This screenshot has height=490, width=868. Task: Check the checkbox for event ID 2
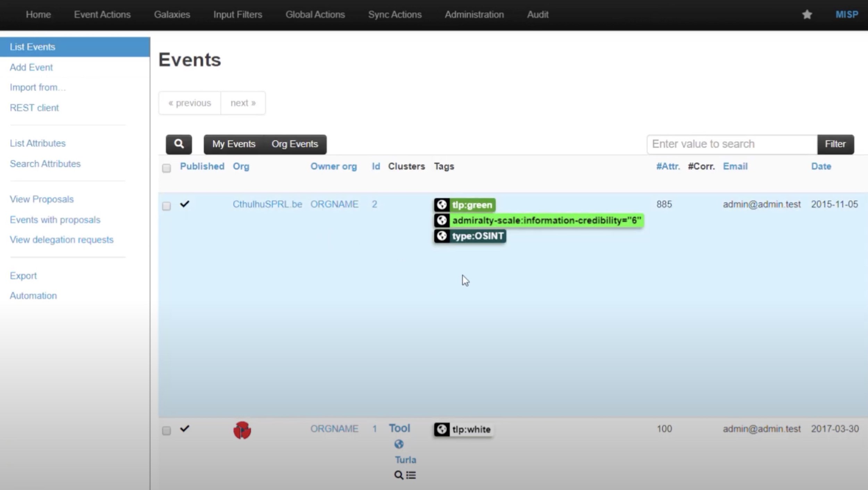tap(167, 206)
